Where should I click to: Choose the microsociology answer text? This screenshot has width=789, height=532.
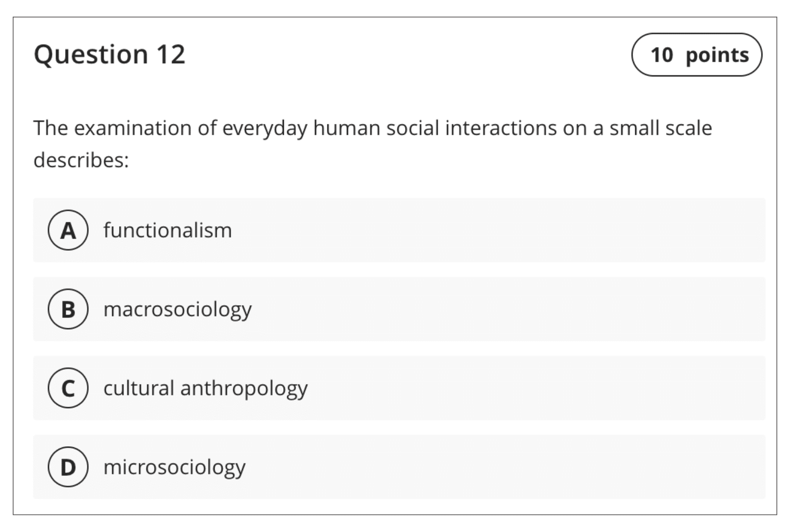[x=174, y=467]
